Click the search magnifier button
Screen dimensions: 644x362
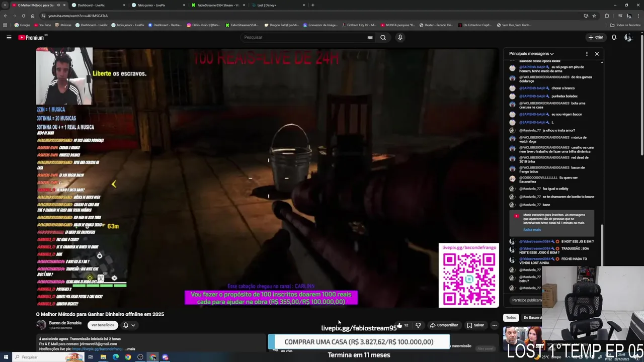[x=383, y=37]
